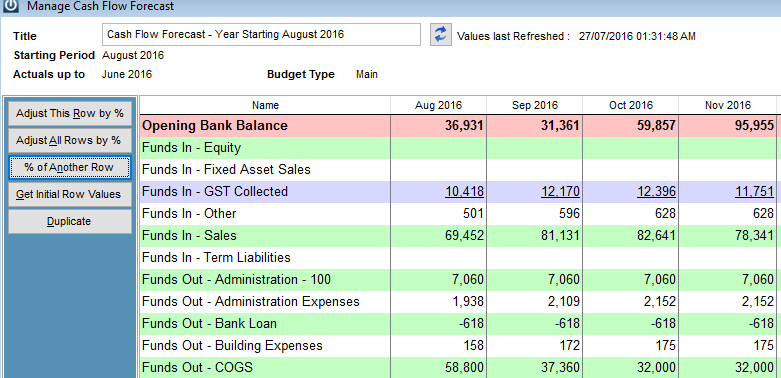Click the 12,396 GST Collected link
The height and width of the screenshot is (378, 781).
657,192
